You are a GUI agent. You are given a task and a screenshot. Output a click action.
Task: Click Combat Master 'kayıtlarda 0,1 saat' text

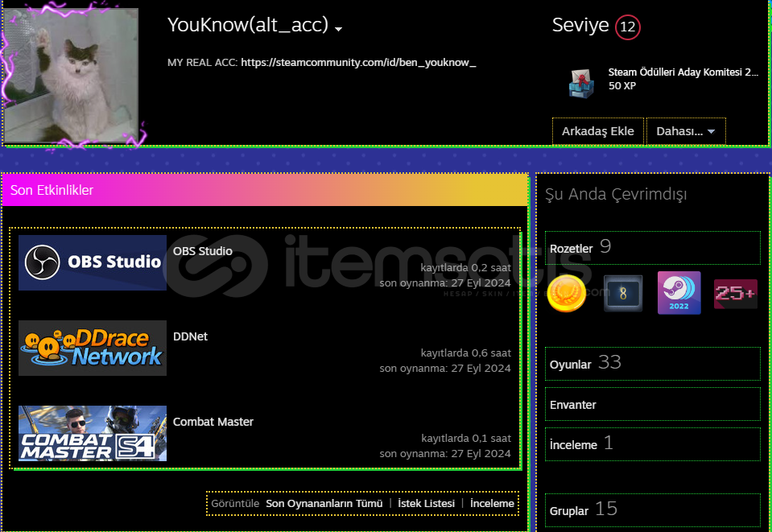466,438
